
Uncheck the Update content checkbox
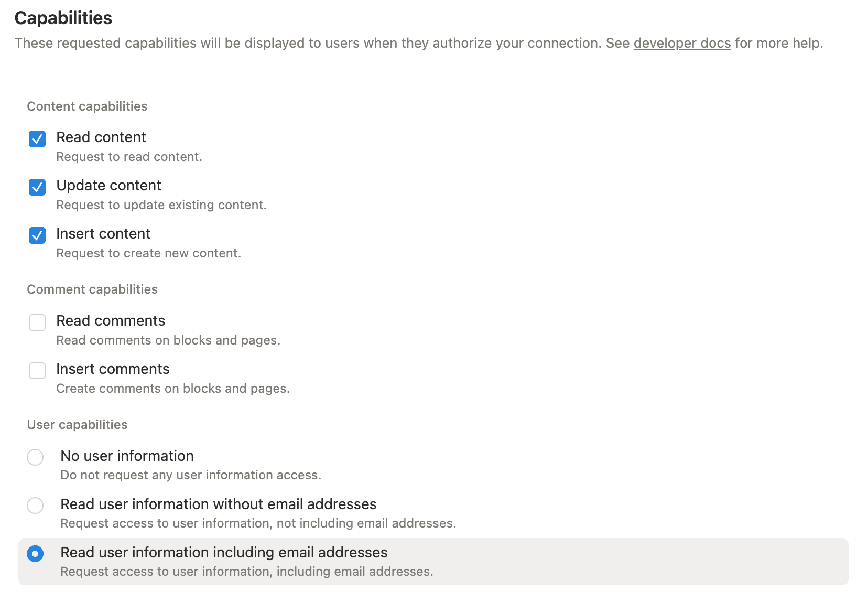[37, 187]
